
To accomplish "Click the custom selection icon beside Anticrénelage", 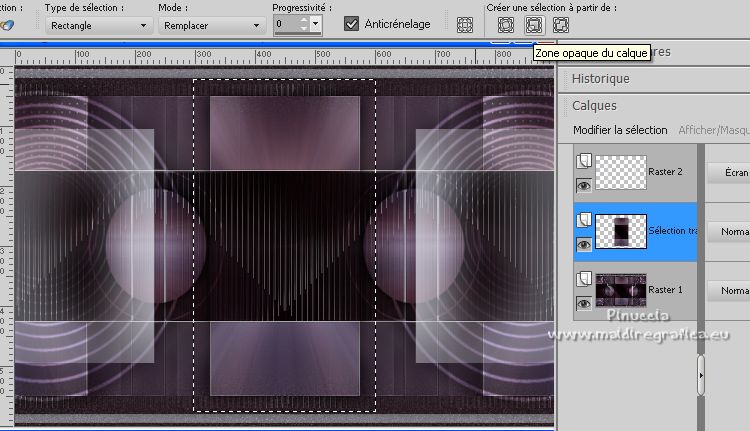I will 465,24.
